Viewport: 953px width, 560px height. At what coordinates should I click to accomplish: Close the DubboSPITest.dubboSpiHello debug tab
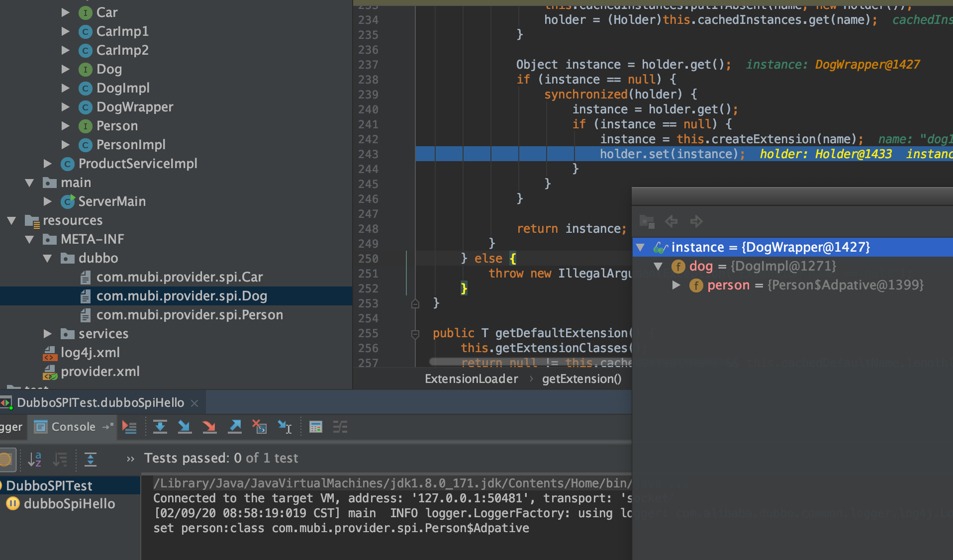[x=195, y=403]
